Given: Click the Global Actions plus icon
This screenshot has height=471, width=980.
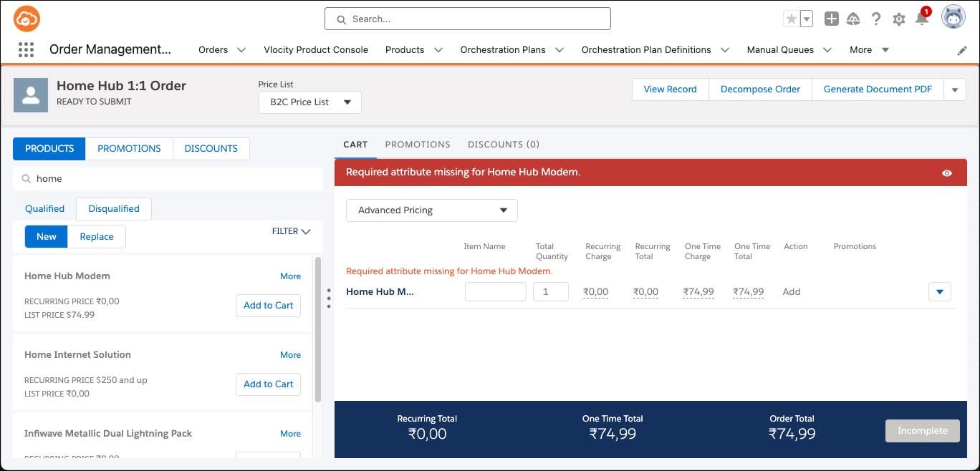Looking at the screenshot, I should pos(831,19).
